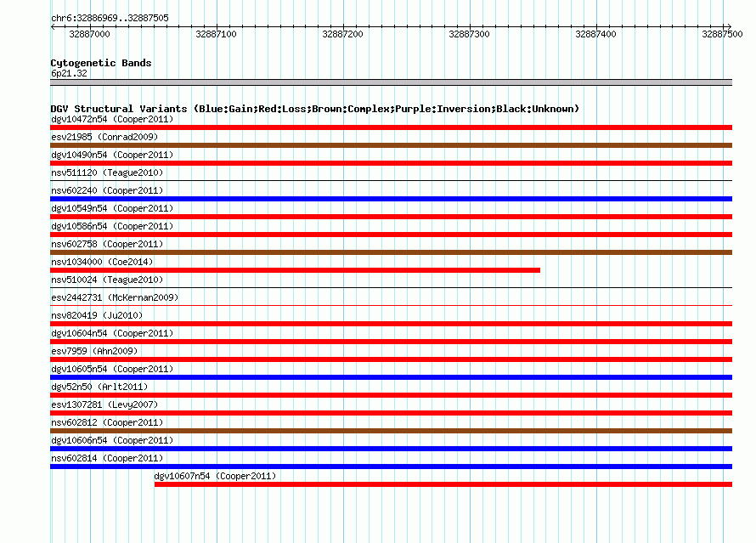The image size is (756, 543).
Task: Open the dgv10604n54 (Cooper2011) label
Action: (x=112, y=333)
